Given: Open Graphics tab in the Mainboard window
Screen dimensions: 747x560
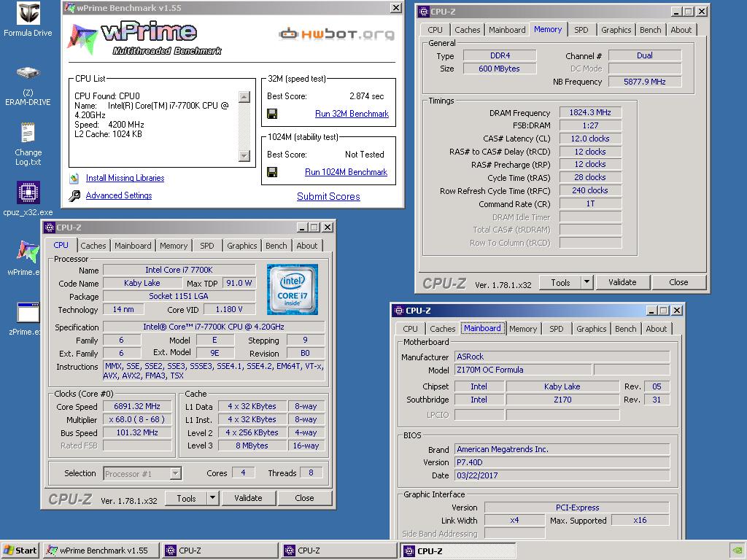Looking at the screenshot, I should point(591,329).
